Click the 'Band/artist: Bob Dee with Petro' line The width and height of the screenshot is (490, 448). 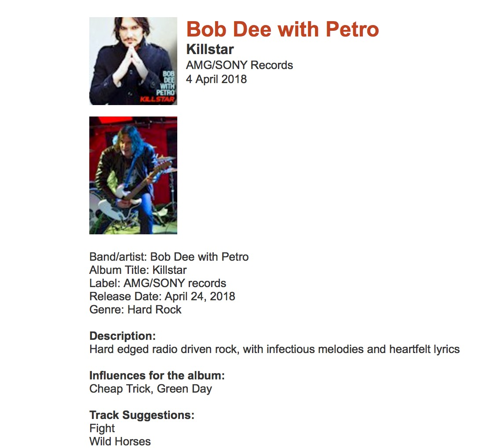(x=169, y=257)
